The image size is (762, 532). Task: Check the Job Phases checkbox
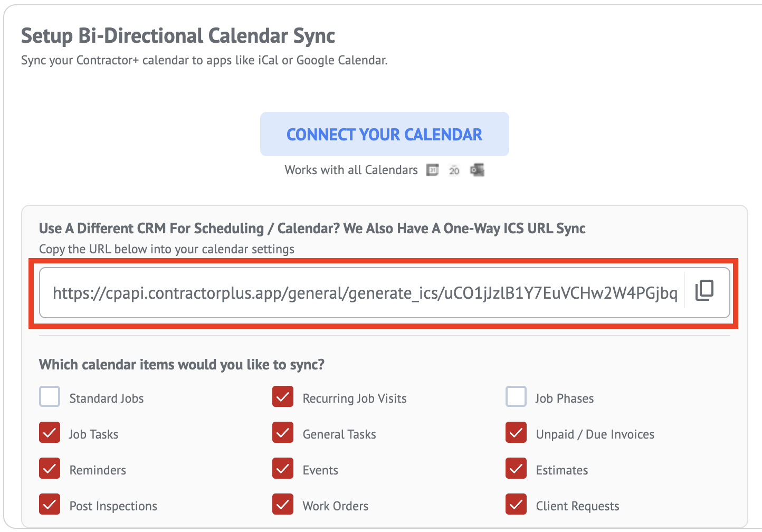click(x=516, y=397)
